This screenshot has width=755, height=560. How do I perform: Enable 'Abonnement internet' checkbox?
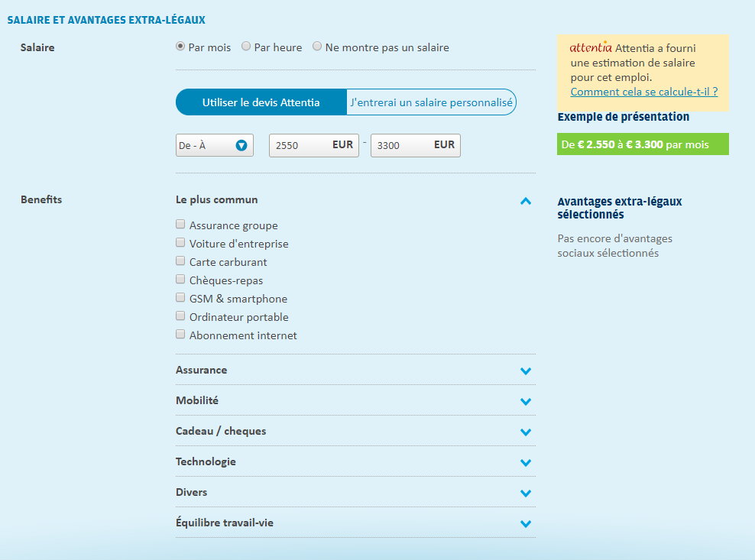point(180,334)
